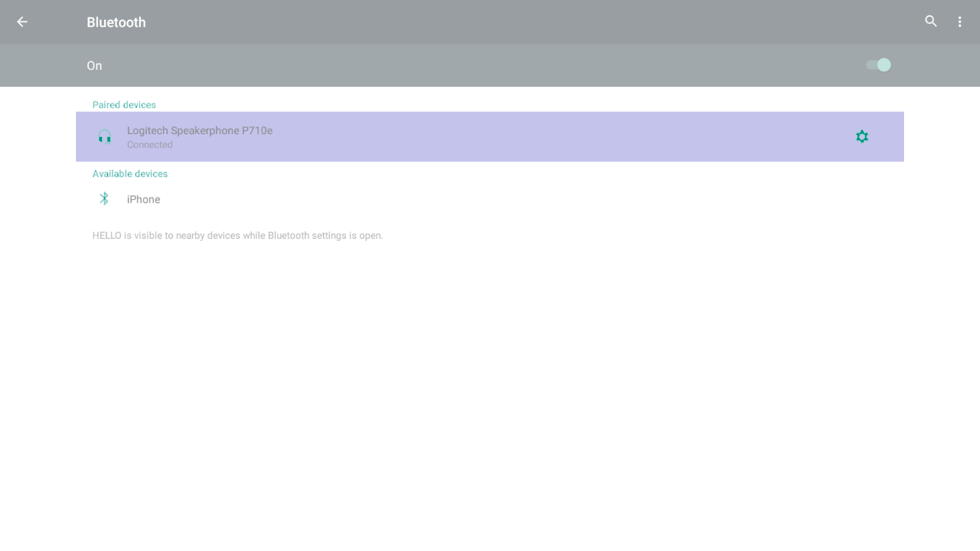Pair with the iPhone device
Image resolution: width=980 pixels, height=551 pixels.
490,199
